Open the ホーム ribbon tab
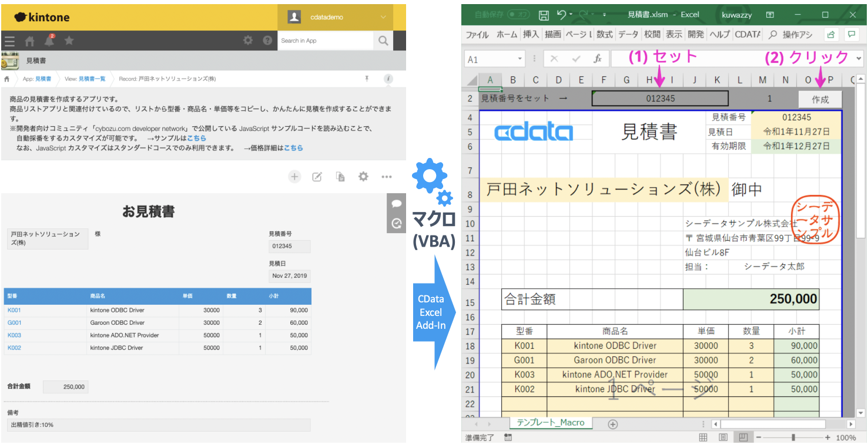 click(507, 35)
